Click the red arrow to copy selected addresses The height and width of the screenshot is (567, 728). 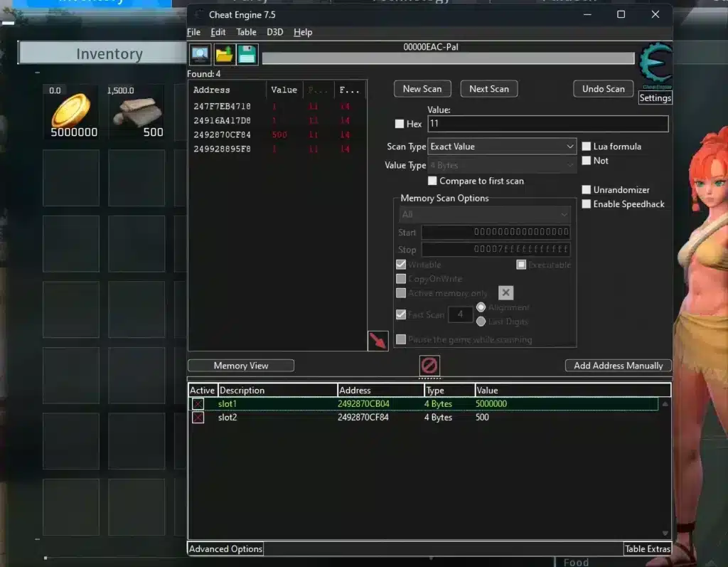[x=378, y=341]
